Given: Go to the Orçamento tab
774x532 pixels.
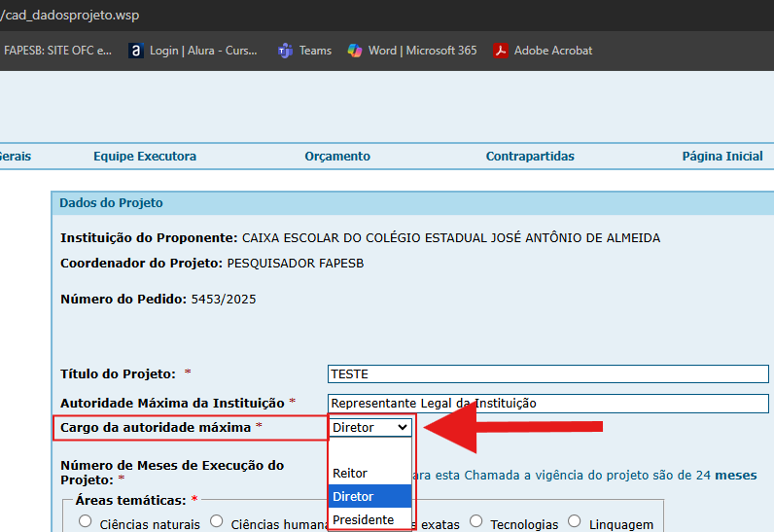Looking at the screenshot, I should pyautogui.click(x=337, y=157).
